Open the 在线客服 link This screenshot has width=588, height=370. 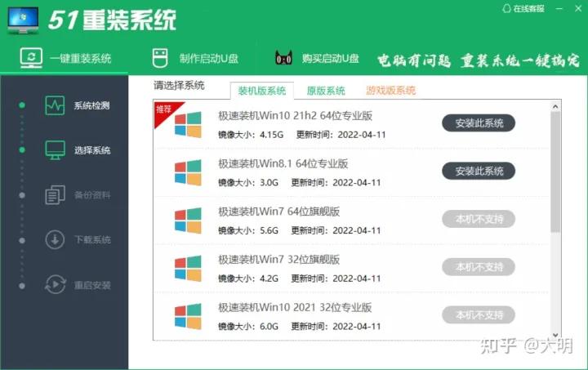tap(528, 9)
